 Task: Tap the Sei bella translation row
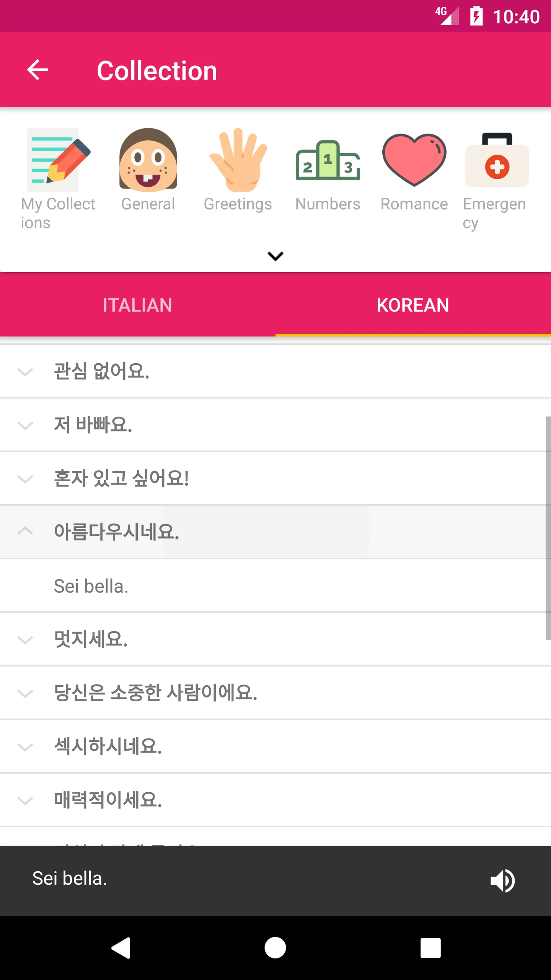click(x=275, y=586)
